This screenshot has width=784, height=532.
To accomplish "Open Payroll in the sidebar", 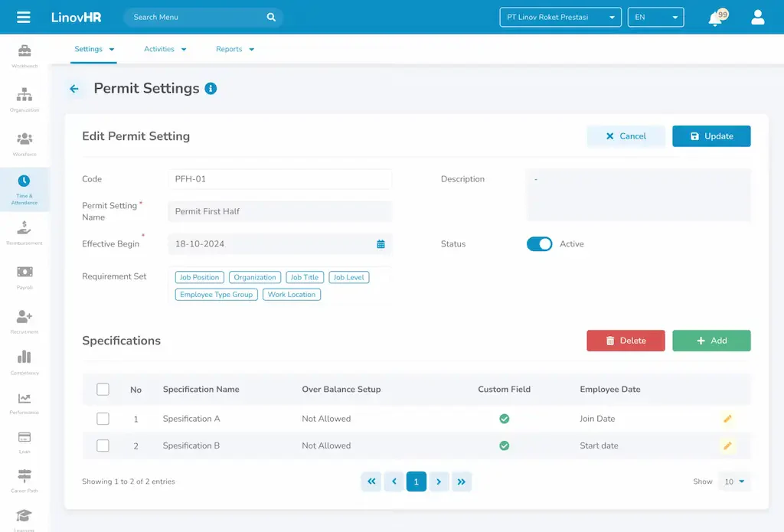I will (x=24, y=278).
